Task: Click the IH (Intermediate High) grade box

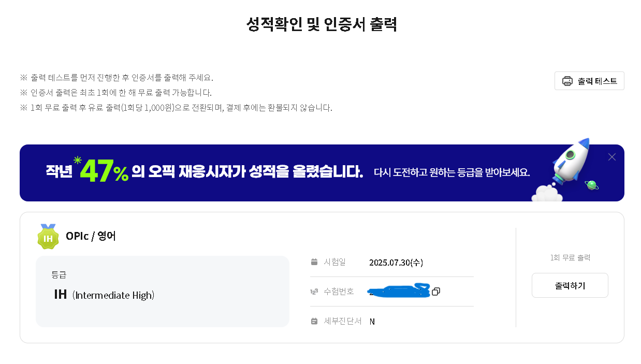Action: 163,292
